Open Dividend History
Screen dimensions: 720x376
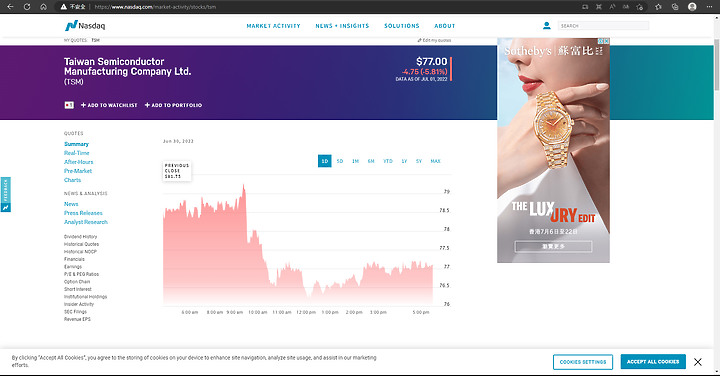click(81, 237)
